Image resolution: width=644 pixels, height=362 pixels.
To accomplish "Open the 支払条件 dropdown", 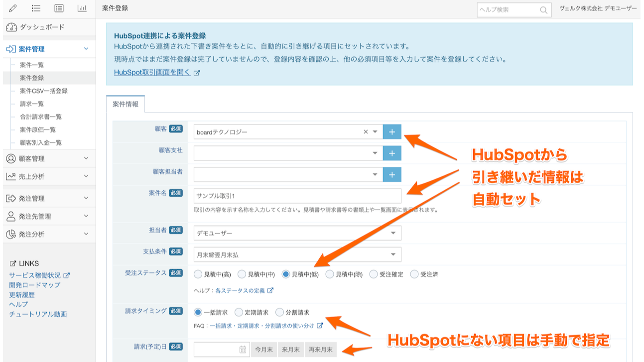I will [x=297, y=255].
